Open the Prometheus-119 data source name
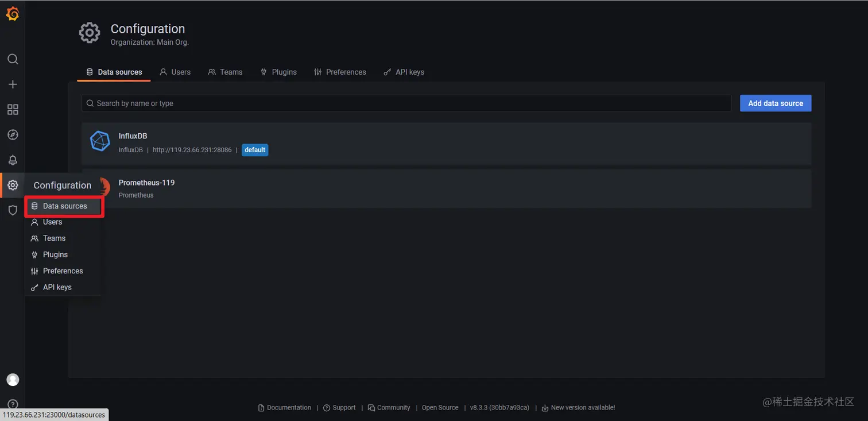The height and width of the screenshot is (421, 868). [x=146, y=183]
